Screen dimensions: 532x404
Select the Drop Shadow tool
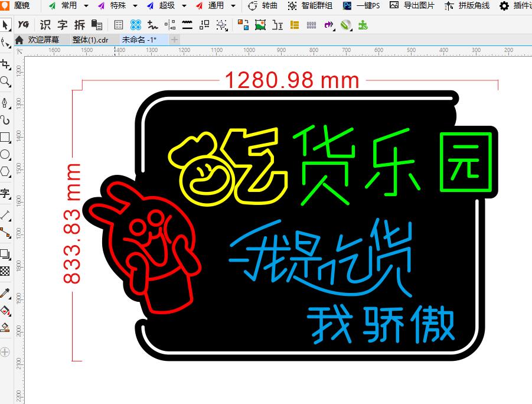coord(5,254)
